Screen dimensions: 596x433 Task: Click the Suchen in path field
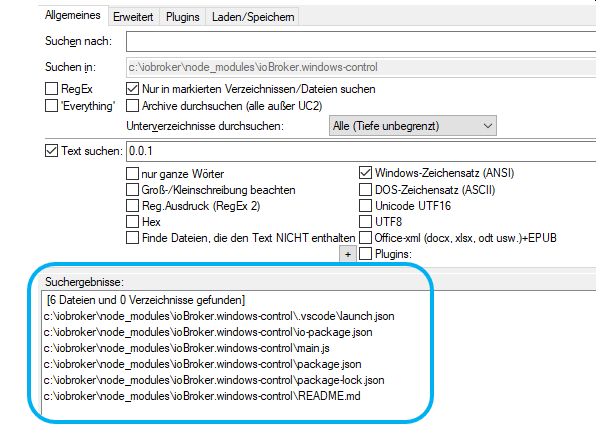[x=361, y=67]
